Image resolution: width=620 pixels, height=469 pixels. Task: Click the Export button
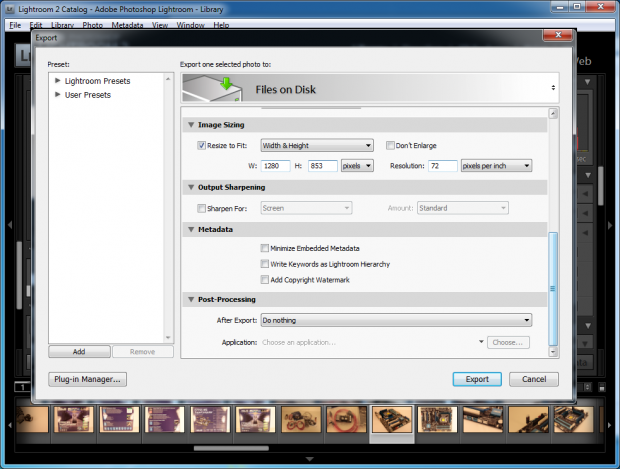477,379
